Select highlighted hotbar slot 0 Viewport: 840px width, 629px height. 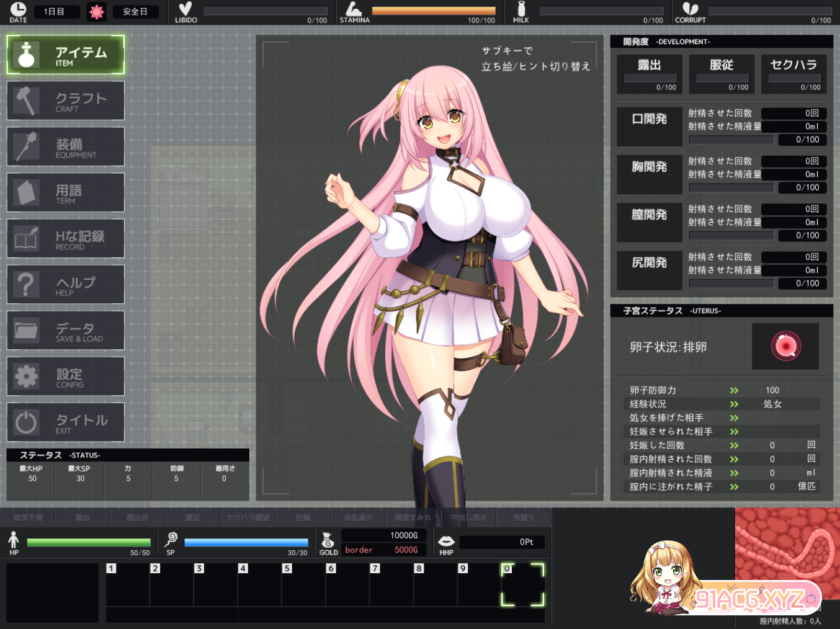[x=522, y=584]
